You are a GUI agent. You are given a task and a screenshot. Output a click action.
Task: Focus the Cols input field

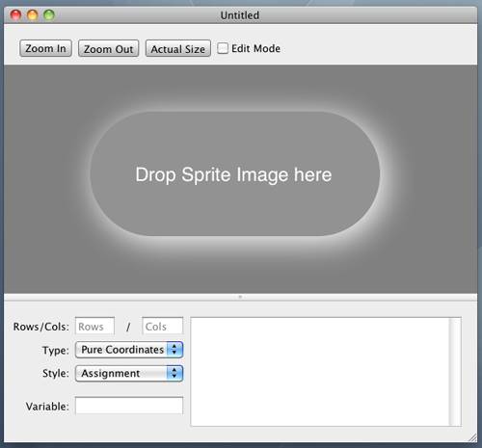(163, 326)
